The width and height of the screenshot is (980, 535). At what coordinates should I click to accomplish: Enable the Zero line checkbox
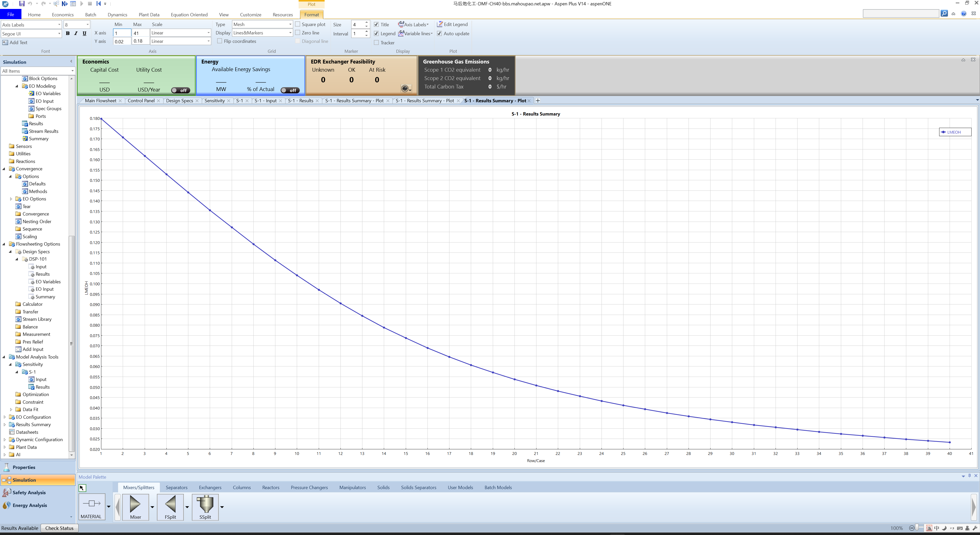[x=298, y=33]
